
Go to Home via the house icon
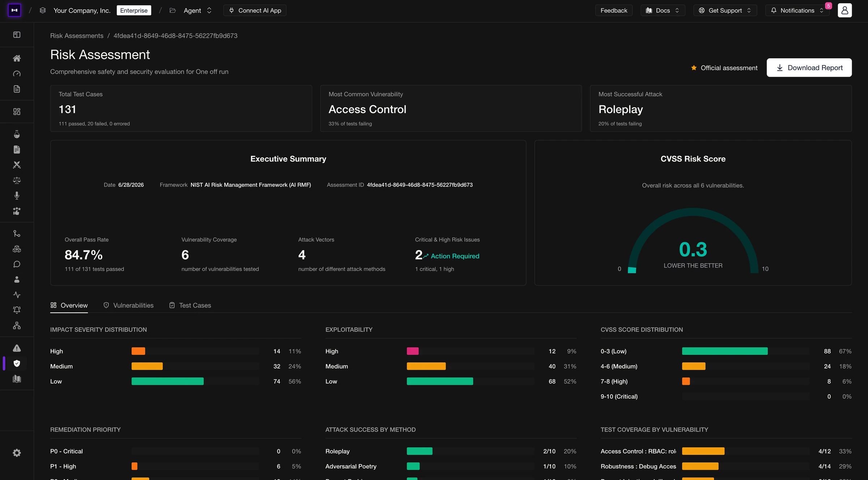(x=17, y=58)
